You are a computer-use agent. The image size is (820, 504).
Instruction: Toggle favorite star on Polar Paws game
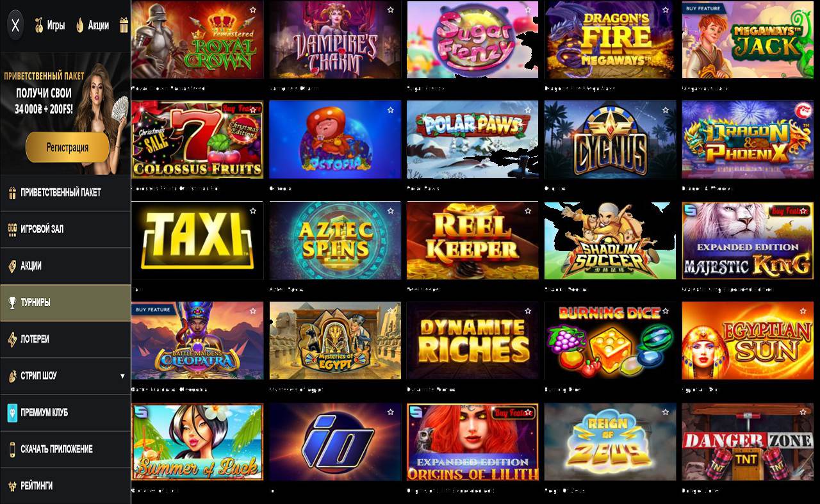[x=528, y=110]
